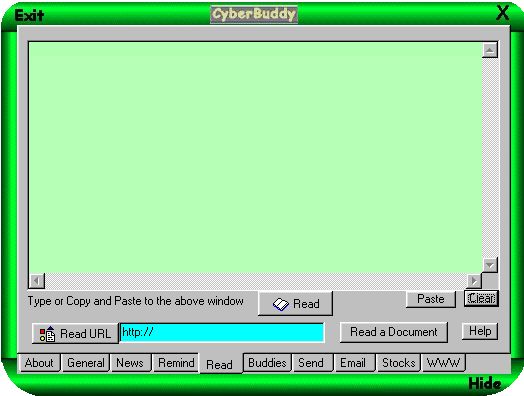Click the Read URL document icon
524x396 pixels.
(x=47, y=334)
